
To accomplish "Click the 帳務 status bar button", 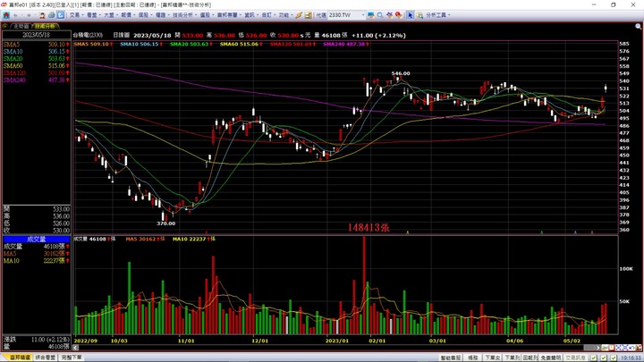I will tap(473, 358).
